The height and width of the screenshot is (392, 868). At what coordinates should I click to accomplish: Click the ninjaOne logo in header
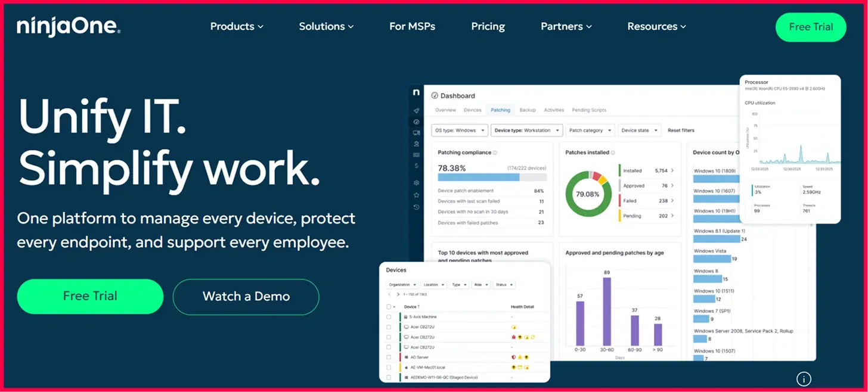tap(69, 26)
